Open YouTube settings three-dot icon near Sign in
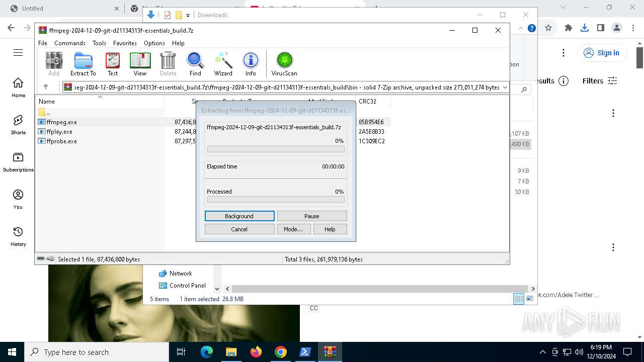This screenshot has height=362, width=644. tap(563, 53)
